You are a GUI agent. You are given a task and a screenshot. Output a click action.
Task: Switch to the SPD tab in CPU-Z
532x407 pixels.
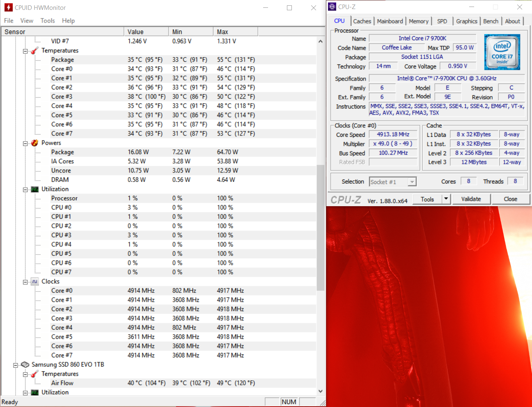[x=442, y=21]
